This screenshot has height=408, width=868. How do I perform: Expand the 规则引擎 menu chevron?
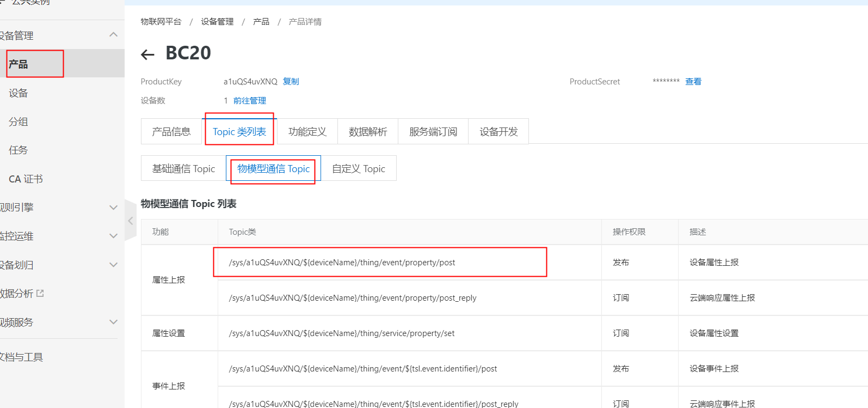(113, 208)
